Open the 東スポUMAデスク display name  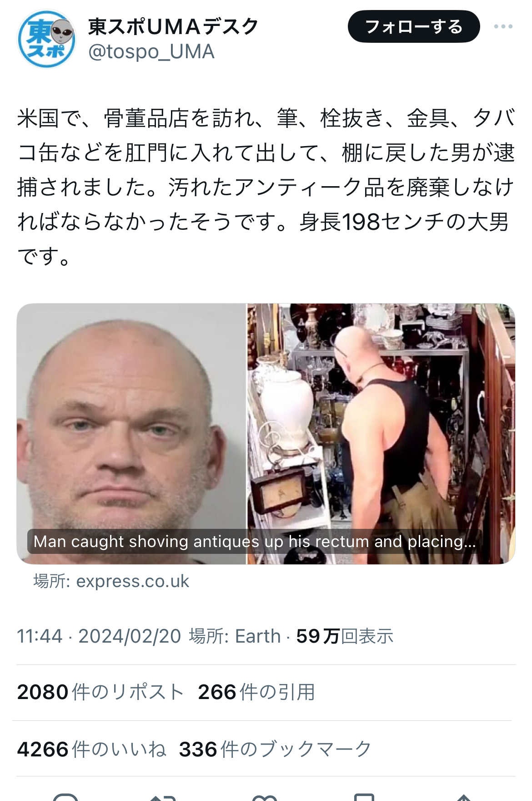tap(173, 26)
